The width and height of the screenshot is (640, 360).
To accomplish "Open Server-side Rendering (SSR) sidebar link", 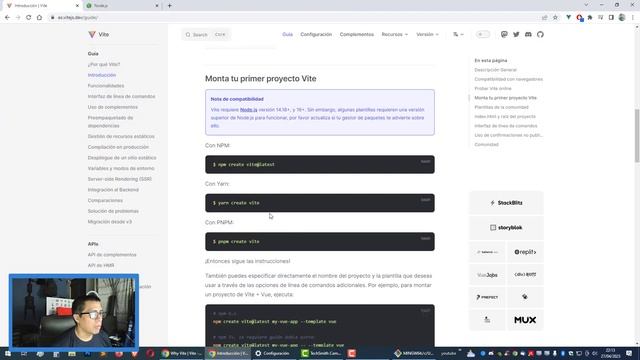I will coord(120,179).
